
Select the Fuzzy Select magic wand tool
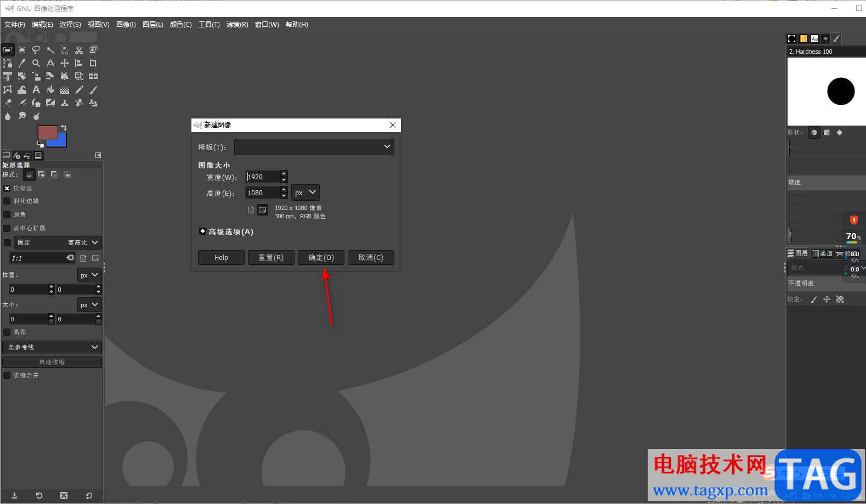(x=50, y=50)
